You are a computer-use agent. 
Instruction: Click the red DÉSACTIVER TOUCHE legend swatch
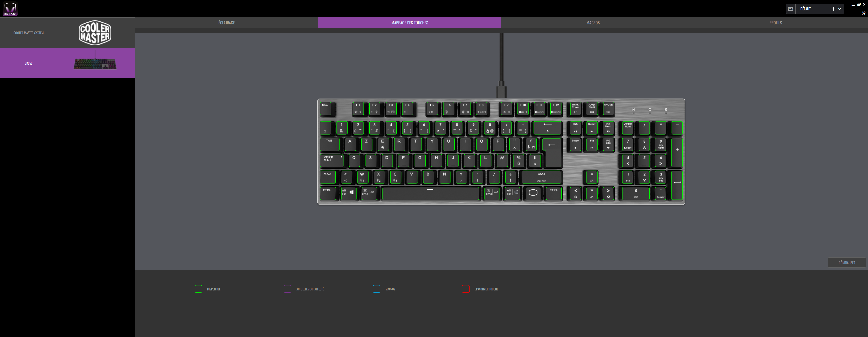pos(465,289)
